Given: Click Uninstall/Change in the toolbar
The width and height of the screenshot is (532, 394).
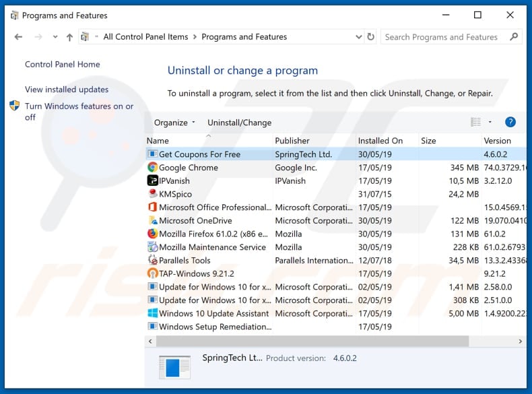Looking at the screenshot, I should point(239,123).
